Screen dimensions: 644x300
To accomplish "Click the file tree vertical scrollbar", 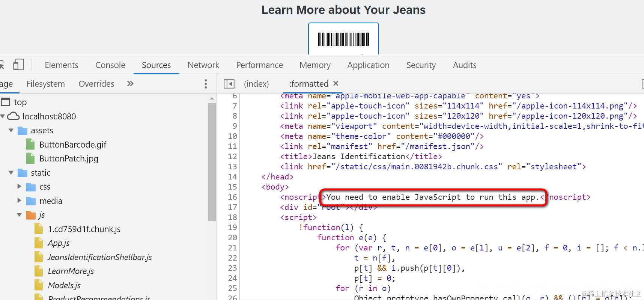I will pos(212,161).
